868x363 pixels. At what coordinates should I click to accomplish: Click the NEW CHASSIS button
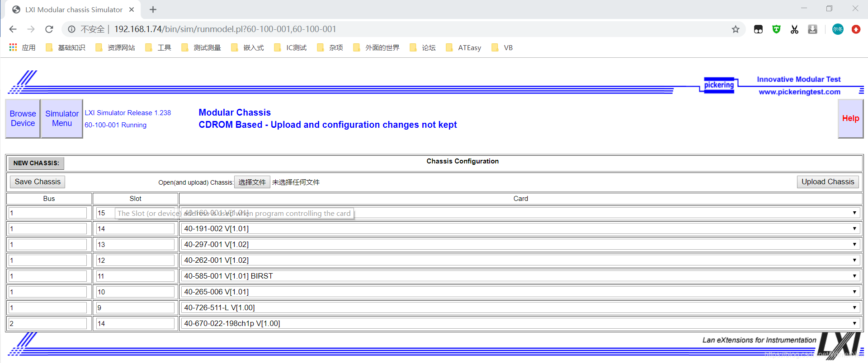(x=36, y=163)
